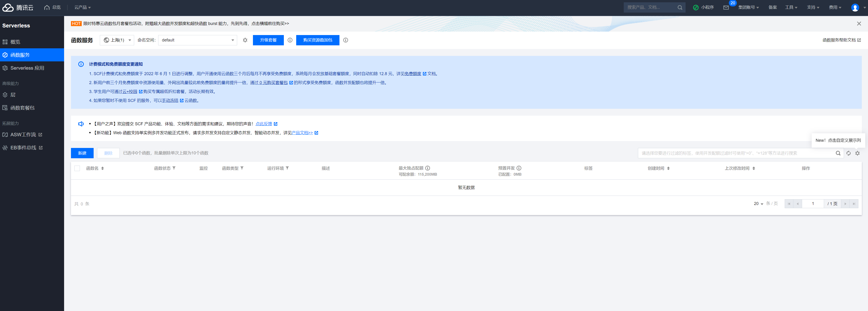Screen dimensions: 868x311
Task: Expand the 支持 menu
Action: pyautogui.click(x=813, y=7)
